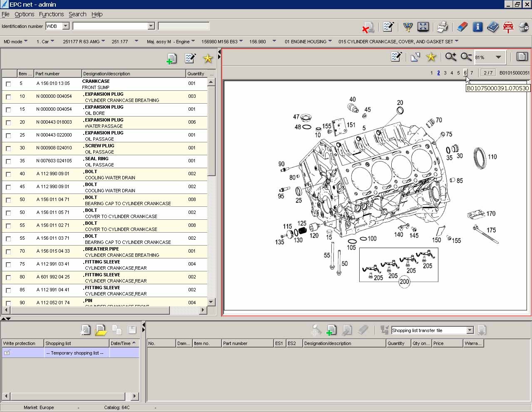Click the printer icon

pyautogui.click(x=443, y=27)
